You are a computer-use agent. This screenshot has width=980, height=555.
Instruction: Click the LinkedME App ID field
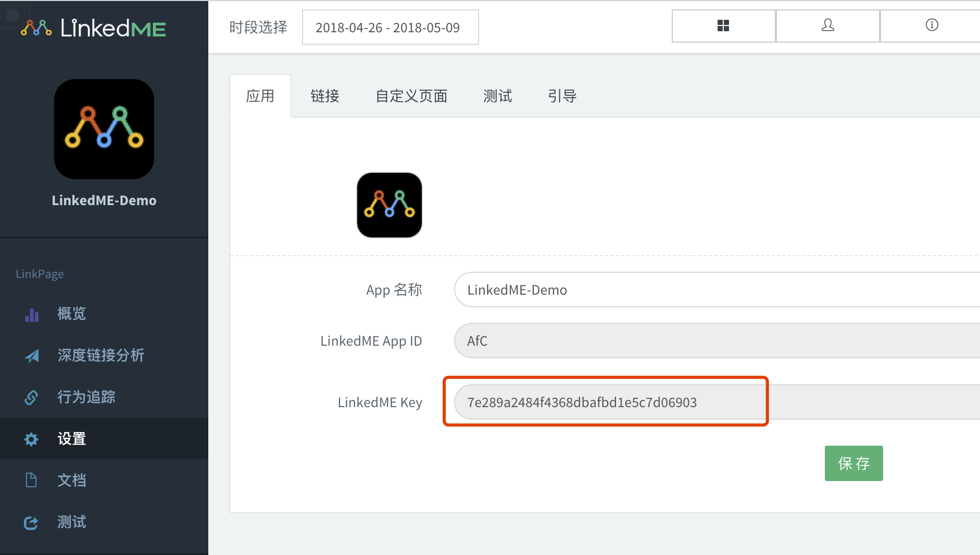[717, 340]
